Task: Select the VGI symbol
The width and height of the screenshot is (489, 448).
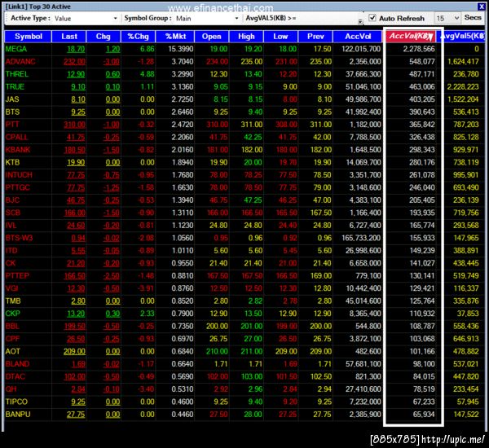Action: [12, 288]
